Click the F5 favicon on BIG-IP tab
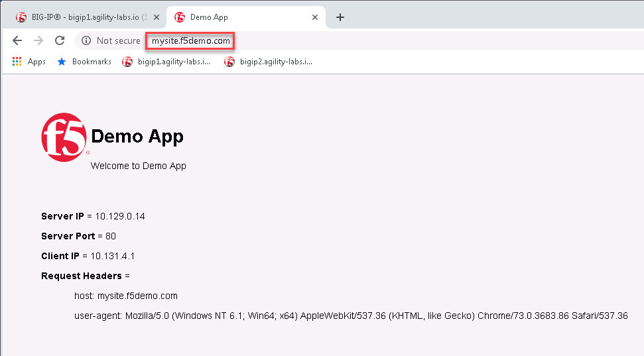The height and width of the screenshot is (356, 644). [21, 17]
